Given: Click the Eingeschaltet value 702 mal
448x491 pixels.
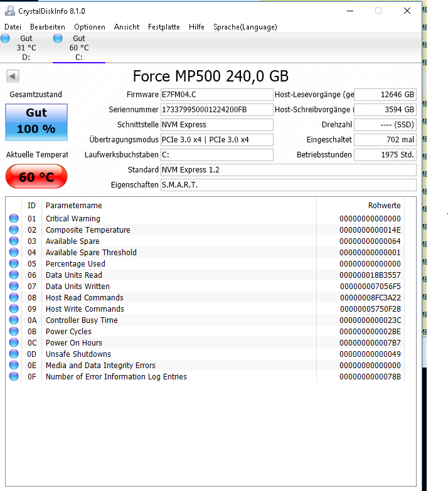Looking at the screenshot, I should click(x=385, y=140).
